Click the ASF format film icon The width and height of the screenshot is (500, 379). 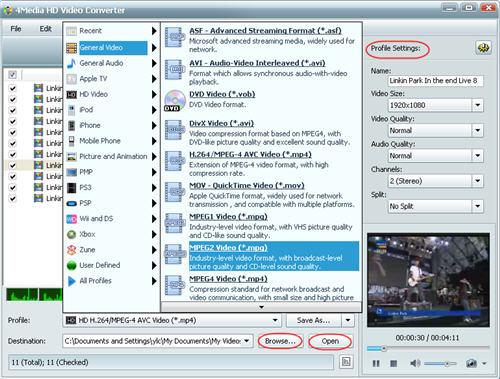(x=175, y=37)
